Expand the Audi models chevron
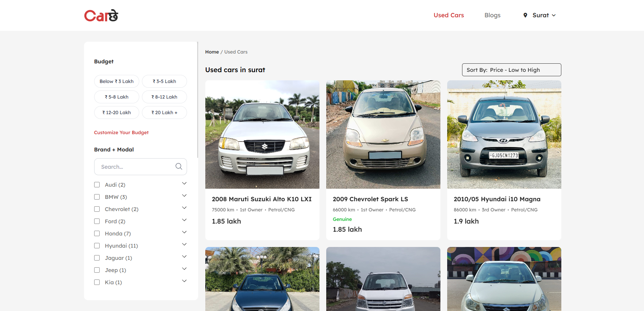 click(184, 183)
